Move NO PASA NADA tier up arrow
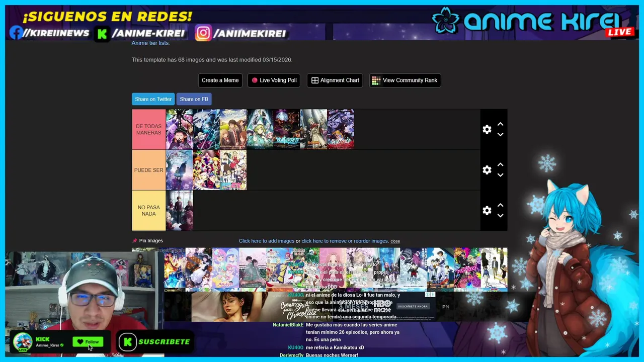Image resolution: width=644 pixels, height=362 pixels. point(500,205)
